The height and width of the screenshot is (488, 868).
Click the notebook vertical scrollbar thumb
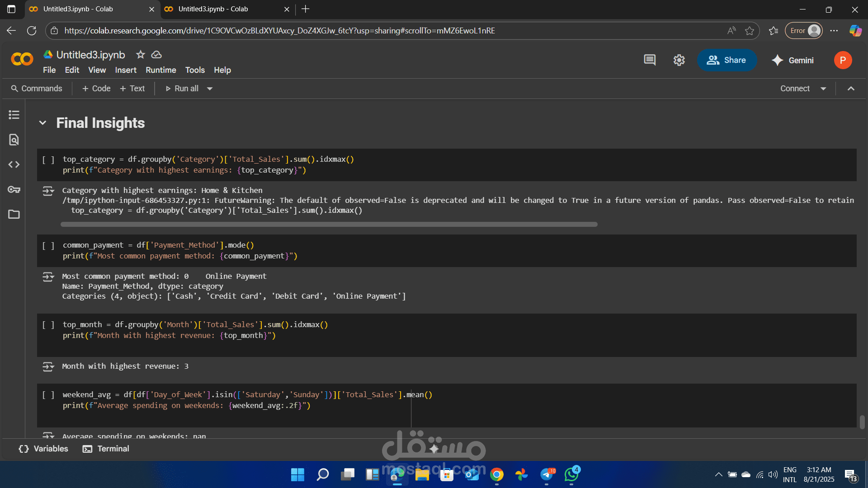pos(862,422)
